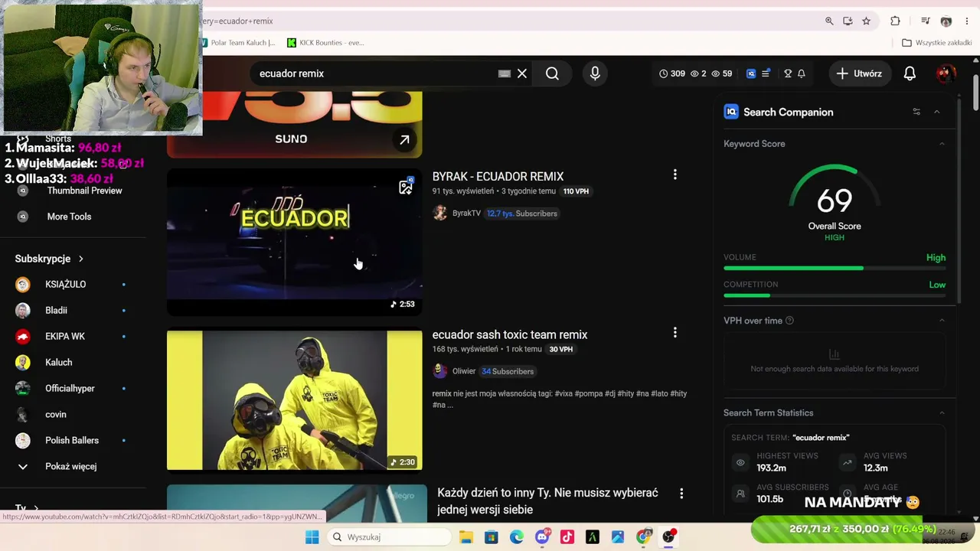Image resolution: width=980 pixels, height=551 pixels.
Task: Open the Wszystkie zakładki bookmarks folder
Action: [936, 43]
